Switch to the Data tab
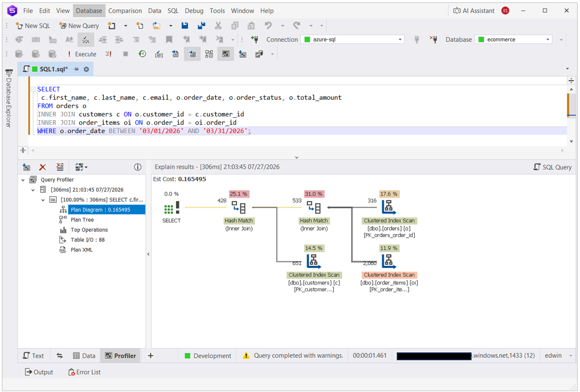This screenshot has height=392, width=580. tap(85, 356)
